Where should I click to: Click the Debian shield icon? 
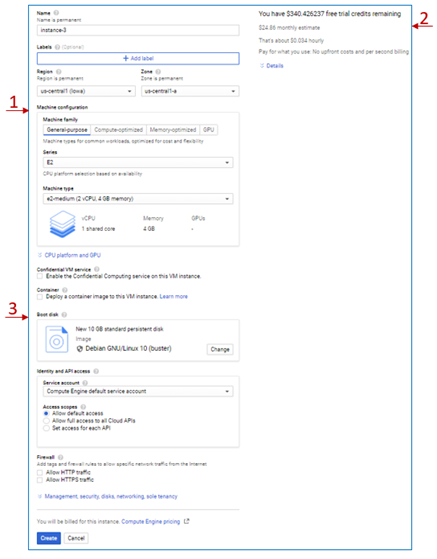(80, 349)
